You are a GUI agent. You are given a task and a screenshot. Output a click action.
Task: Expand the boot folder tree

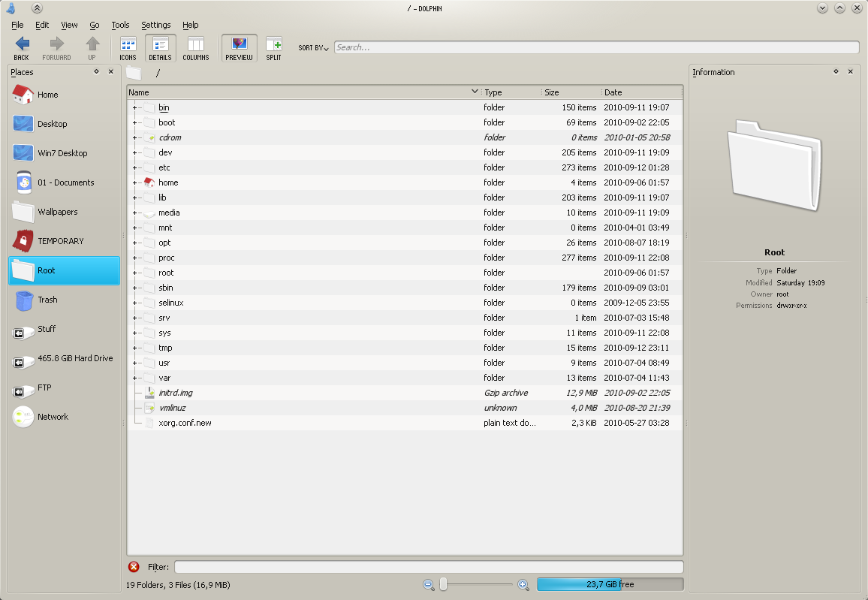coord(134,123)
